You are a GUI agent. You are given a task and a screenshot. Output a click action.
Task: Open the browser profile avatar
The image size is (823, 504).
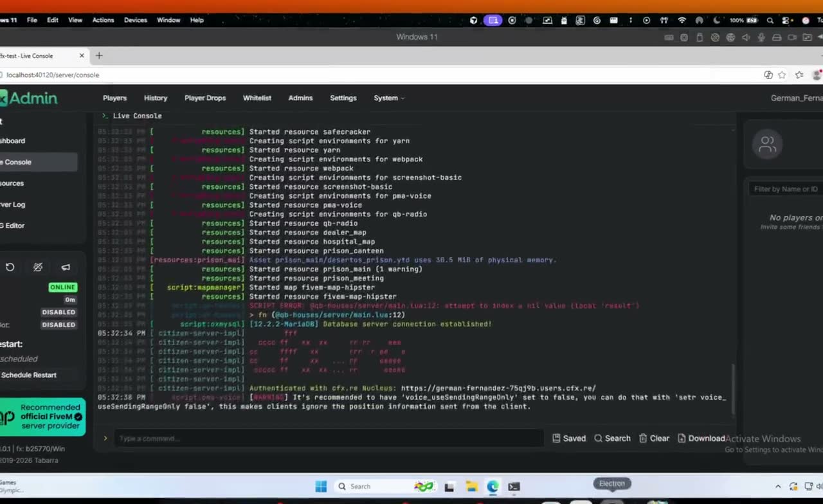817,75
